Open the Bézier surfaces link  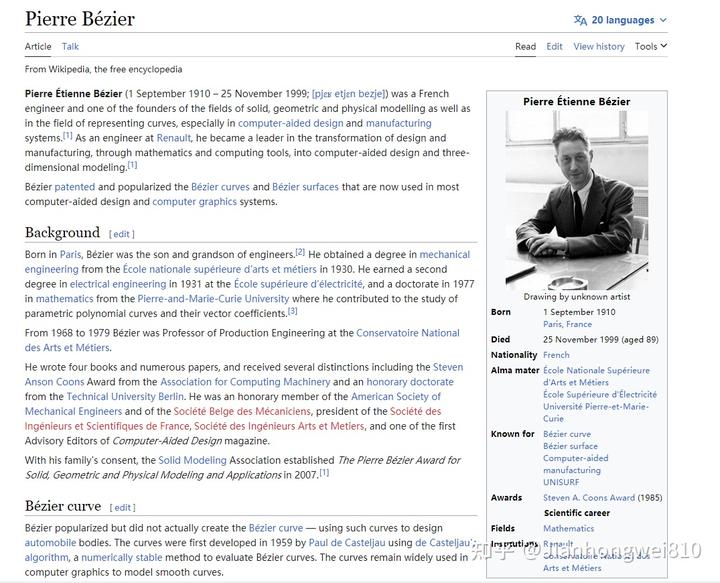click(305, 187)
